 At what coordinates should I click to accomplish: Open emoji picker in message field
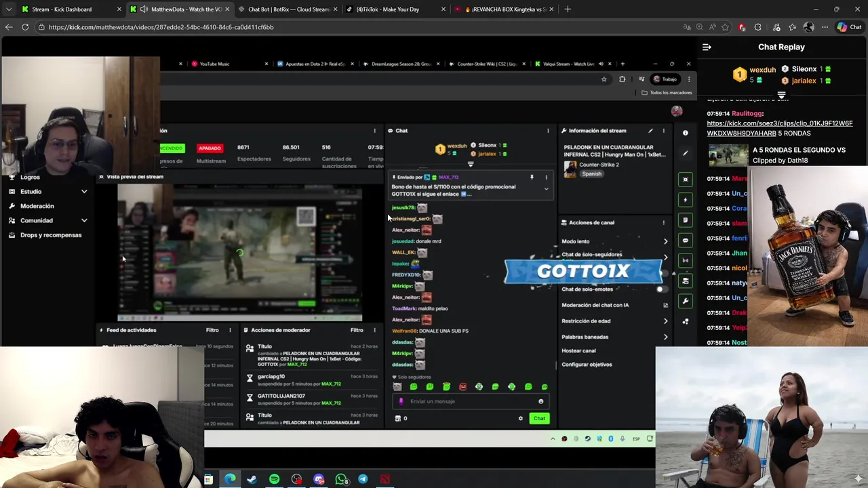point(540,401)
